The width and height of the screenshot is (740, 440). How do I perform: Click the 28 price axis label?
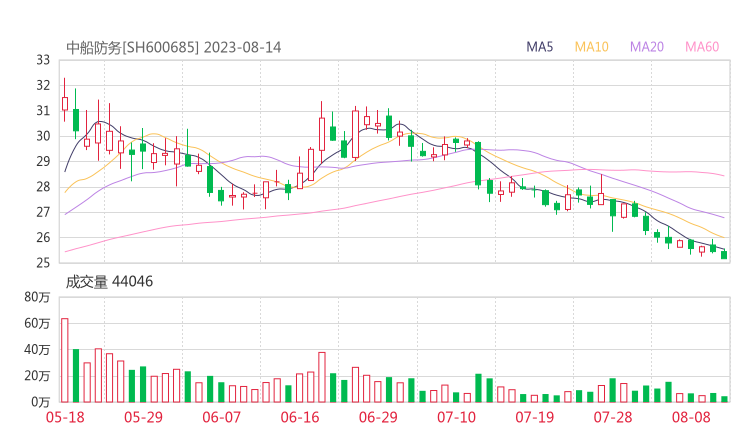pyautogui.click(x=43, y=187)
